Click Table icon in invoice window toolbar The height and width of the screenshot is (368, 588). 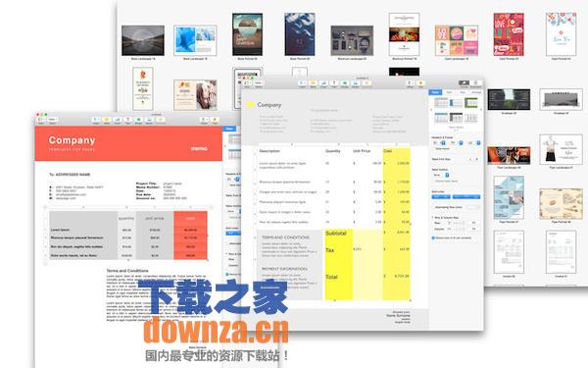(313, 83)
